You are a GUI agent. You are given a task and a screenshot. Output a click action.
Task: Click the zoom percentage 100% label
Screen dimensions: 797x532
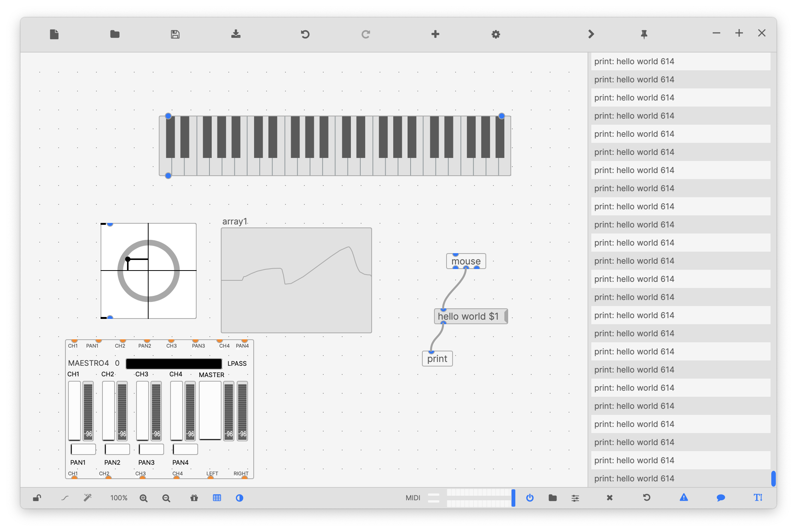119,498
